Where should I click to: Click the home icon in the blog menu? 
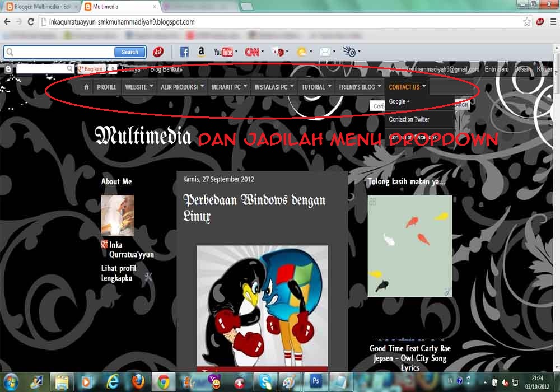pyautogui.click(x=86, y=87)
